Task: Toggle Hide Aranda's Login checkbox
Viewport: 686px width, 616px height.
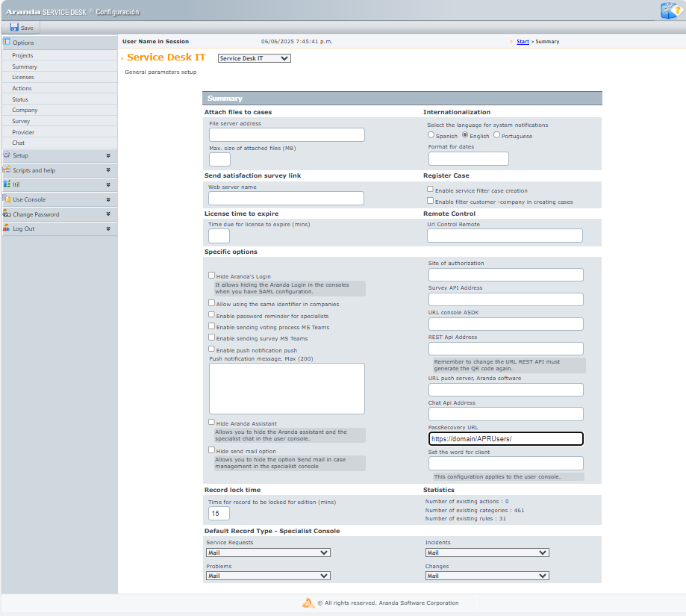Action: point(212,276)
